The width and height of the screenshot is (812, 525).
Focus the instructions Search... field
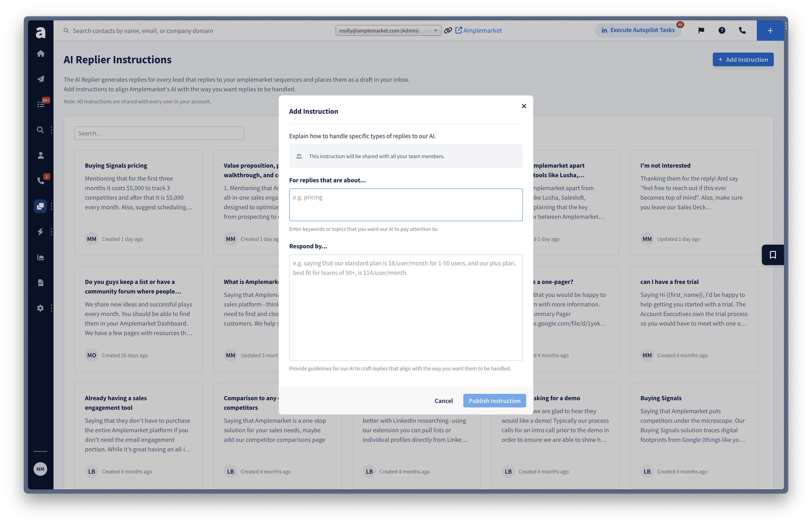[x=159, y=133]
